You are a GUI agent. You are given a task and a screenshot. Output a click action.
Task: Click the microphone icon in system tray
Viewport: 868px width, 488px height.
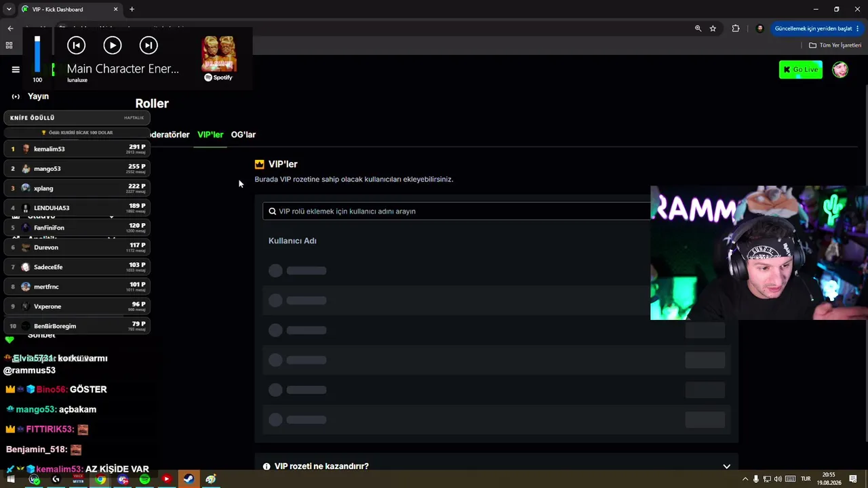pyautogui.click(x=756, y=479)
